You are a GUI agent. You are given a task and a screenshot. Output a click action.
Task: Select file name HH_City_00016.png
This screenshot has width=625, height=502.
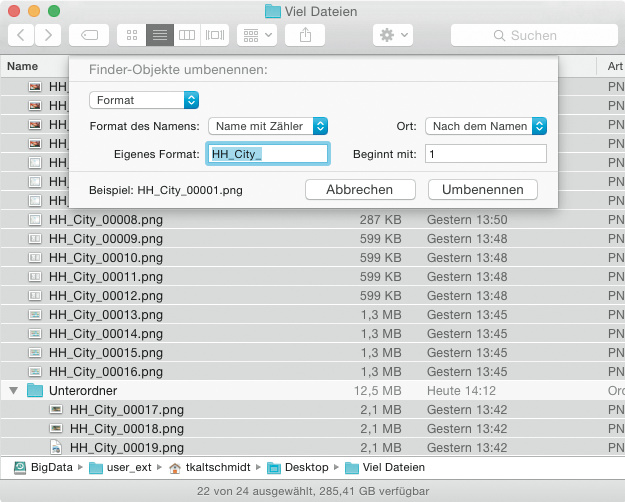[106, 372]
